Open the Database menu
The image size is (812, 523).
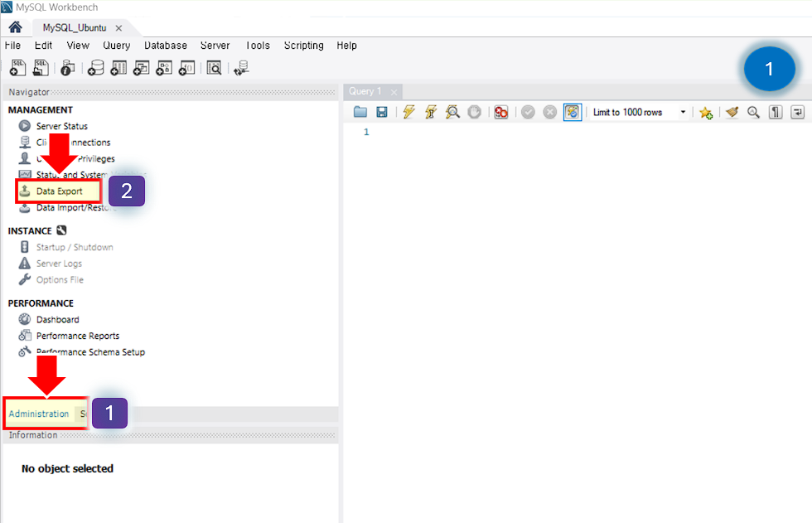tap(166, 46)
